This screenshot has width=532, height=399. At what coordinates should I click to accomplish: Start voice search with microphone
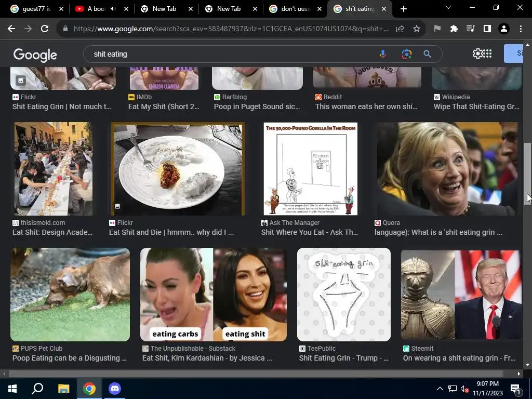click(x=383, y=54)
